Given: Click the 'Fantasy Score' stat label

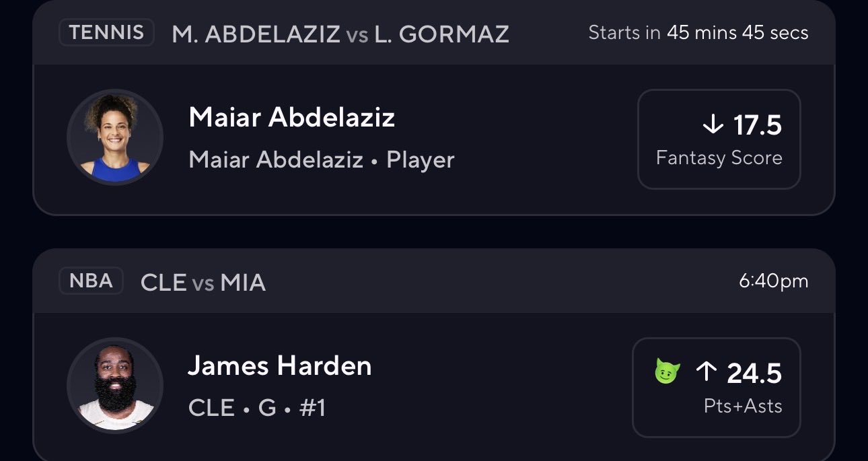Looking at the screenshot, I should 719,158.
